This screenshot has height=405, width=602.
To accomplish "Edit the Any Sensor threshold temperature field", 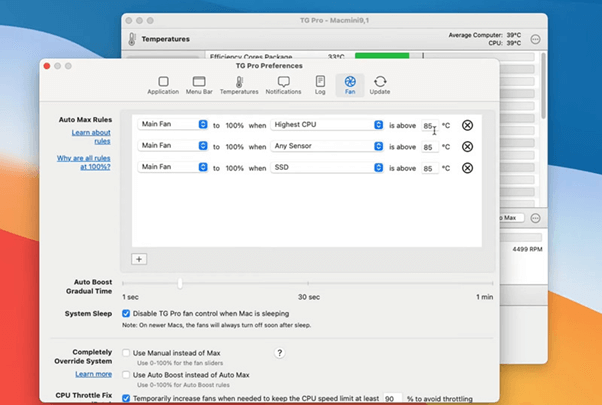I will pos(430,147).
